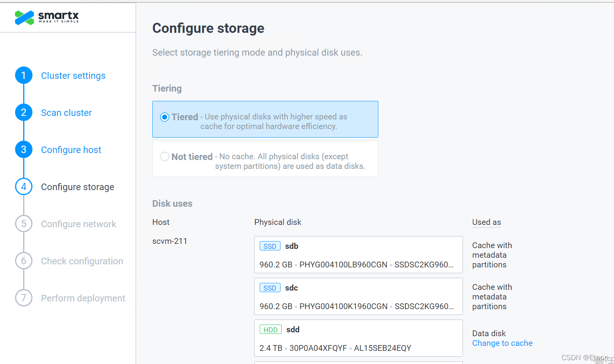
Task: Click step 6 circle icon
Action: [x=24, y=261]
